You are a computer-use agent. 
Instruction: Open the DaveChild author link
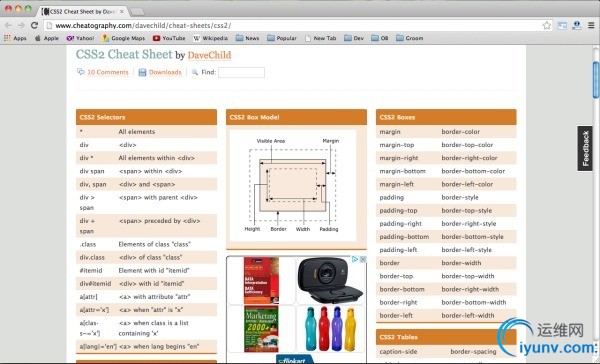[x=209, y=55]
